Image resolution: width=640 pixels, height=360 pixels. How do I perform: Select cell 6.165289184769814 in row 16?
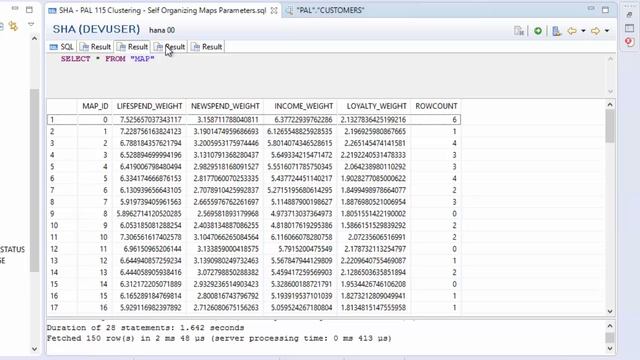click(x=149, y=296)
